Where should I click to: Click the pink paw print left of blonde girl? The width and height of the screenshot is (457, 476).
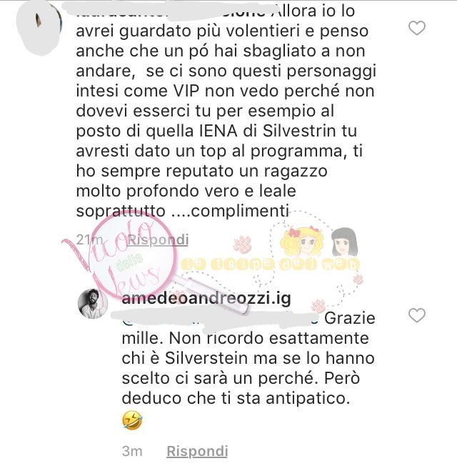pos(243,244)
